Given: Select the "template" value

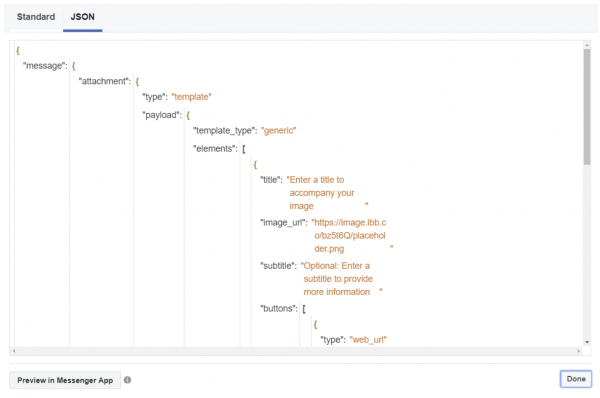Looking at the screenshot, I should pyautogui.click(x=191, y=97).
